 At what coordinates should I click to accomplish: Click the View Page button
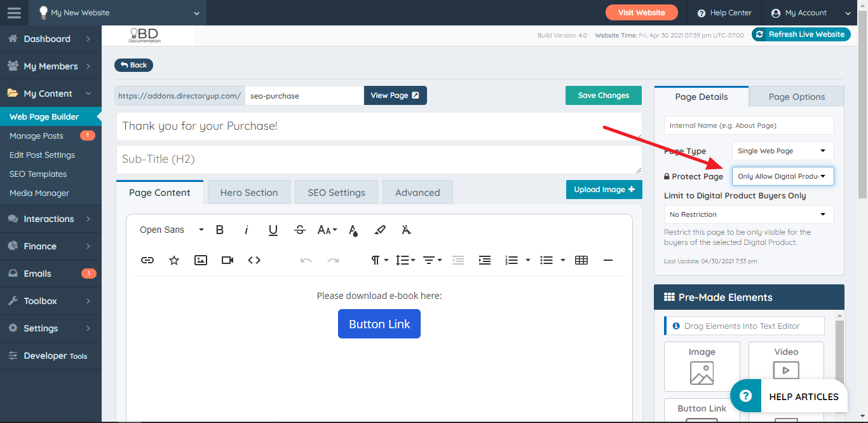point(395,95)
